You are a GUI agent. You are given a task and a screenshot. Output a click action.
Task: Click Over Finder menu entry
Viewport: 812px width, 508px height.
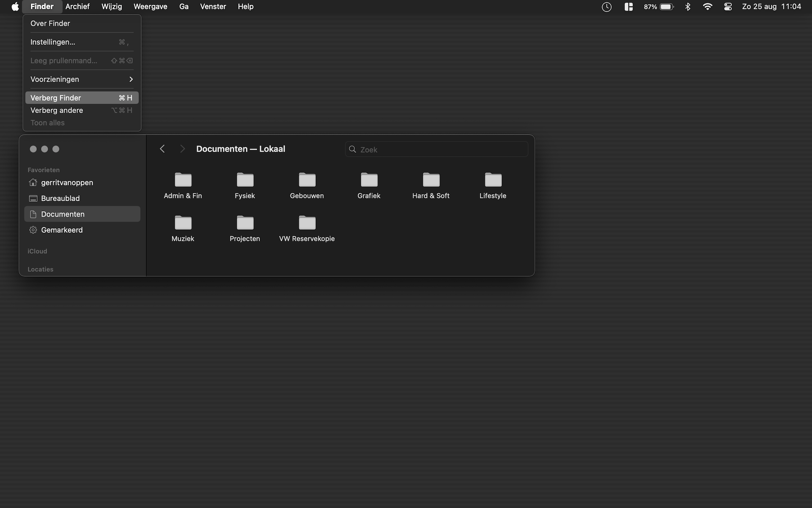(50, 23)
